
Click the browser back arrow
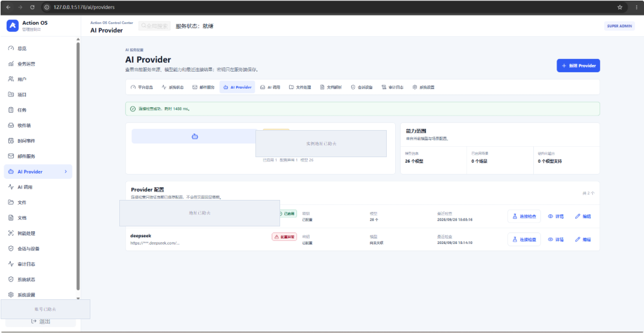[x=8, y=7]
